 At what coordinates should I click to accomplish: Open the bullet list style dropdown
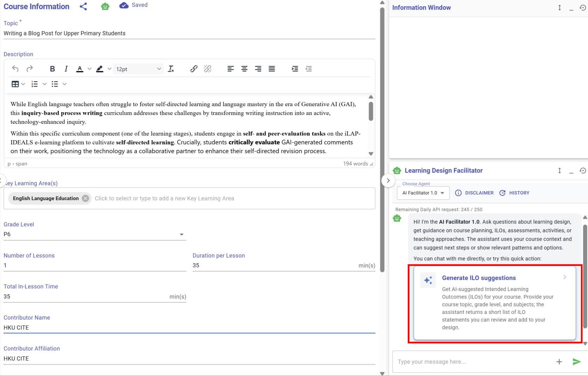click(64, 84)
